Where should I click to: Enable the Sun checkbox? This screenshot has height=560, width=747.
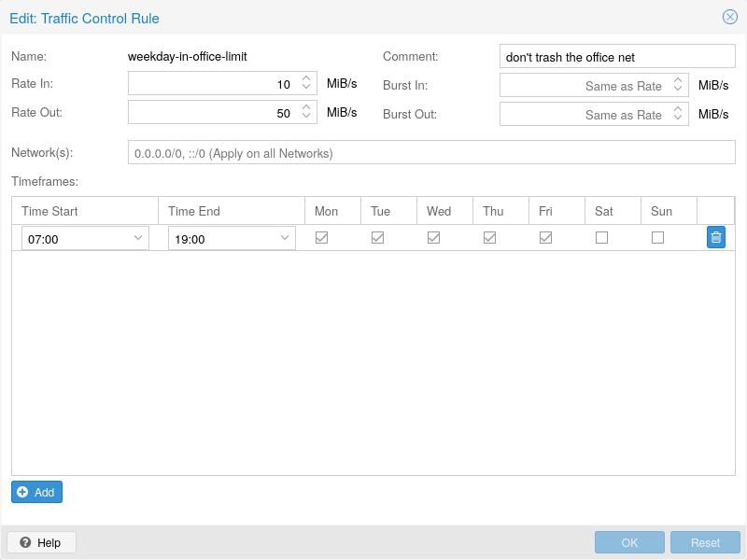tap(658, 238)
